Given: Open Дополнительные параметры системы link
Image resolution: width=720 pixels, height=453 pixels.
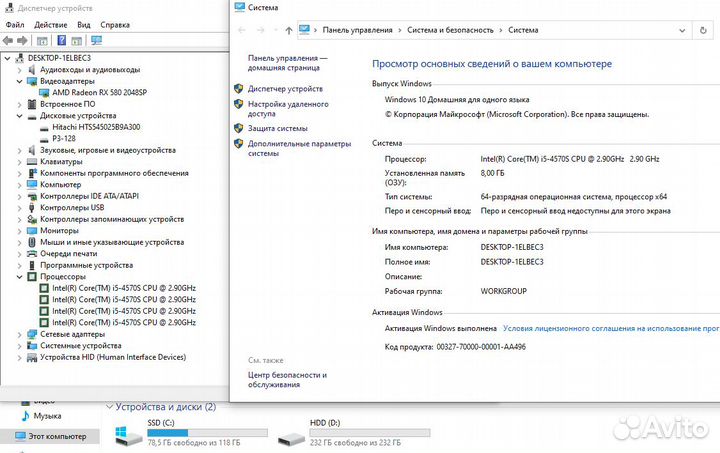Looking at the screenshot, I should tap(299, 148).
